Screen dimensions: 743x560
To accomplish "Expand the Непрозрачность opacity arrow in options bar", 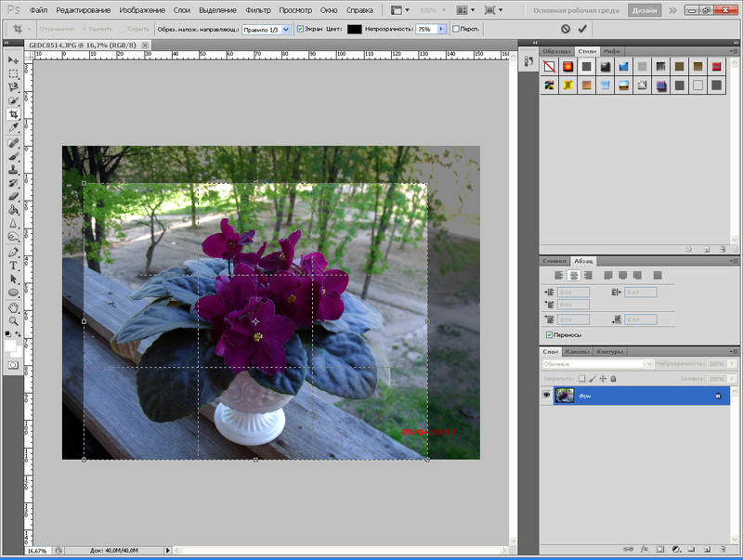I will point(441,29).
